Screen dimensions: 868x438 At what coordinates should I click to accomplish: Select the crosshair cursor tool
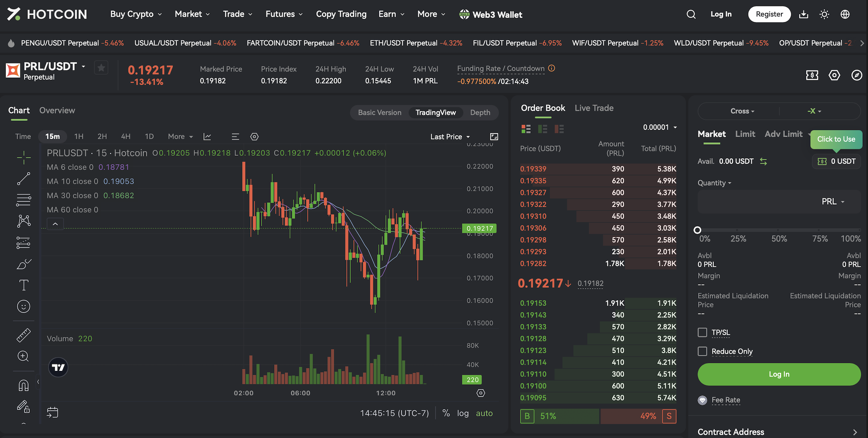tap(24, 157)
